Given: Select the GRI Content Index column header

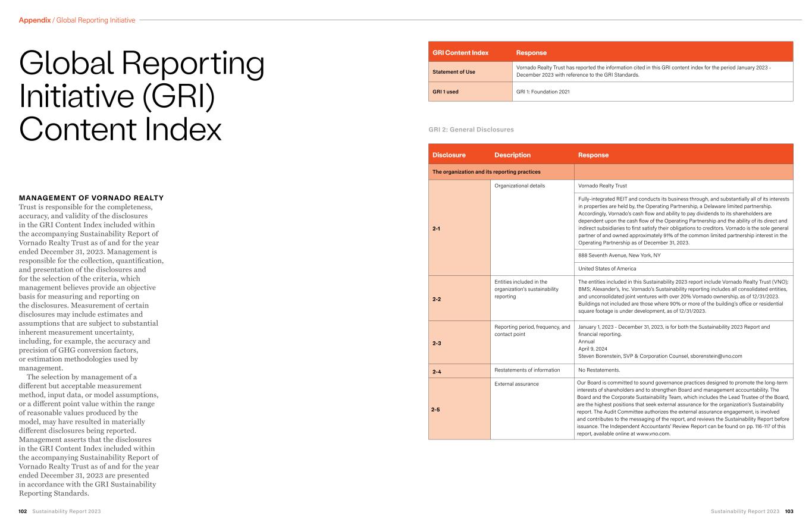Looking at the screenshot, I should tap(460, 53).
